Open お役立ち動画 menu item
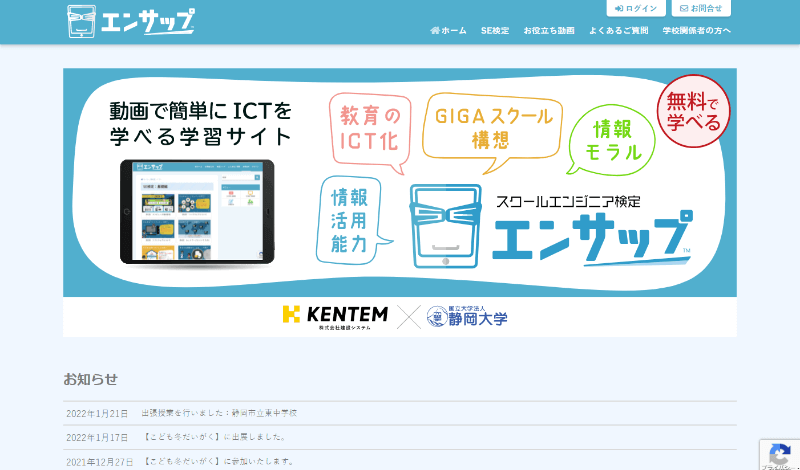 pyautogui.click(x=549, y=31)
